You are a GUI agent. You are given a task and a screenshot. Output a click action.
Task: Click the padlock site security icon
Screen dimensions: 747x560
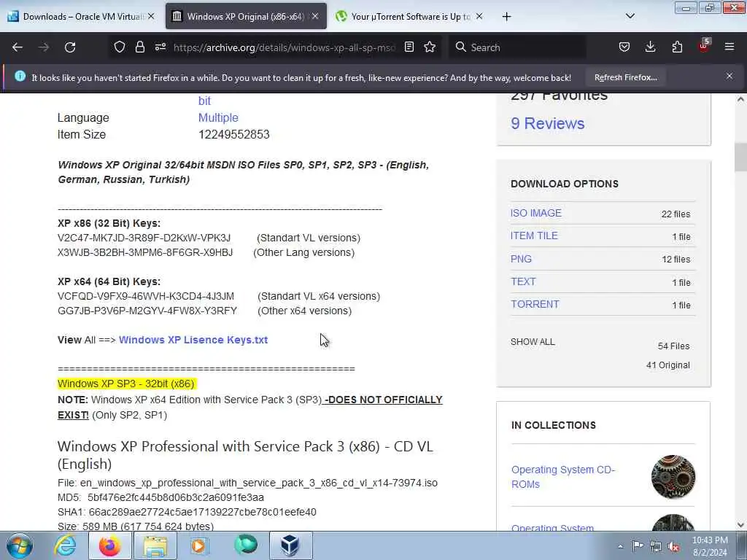139,47
